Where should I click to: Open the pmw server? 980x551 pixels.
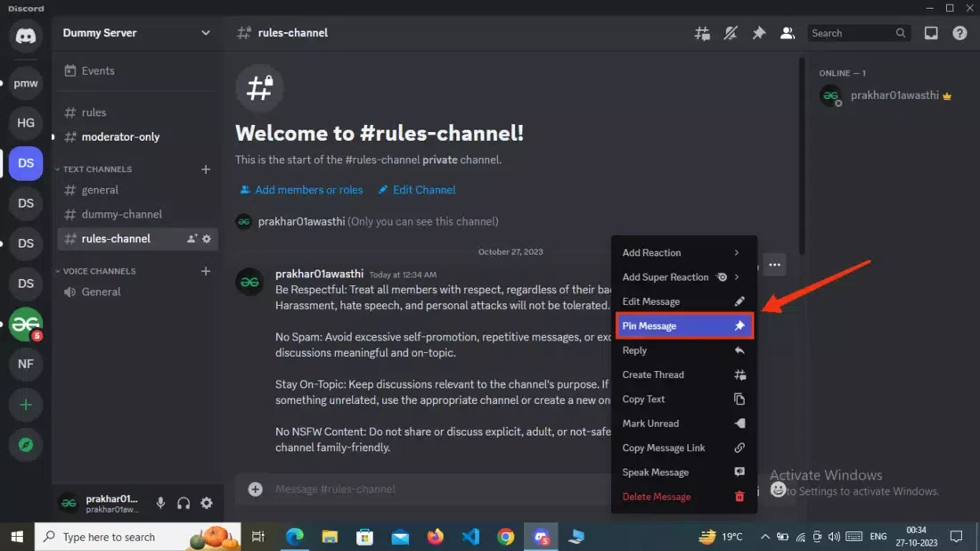[26, 83]
